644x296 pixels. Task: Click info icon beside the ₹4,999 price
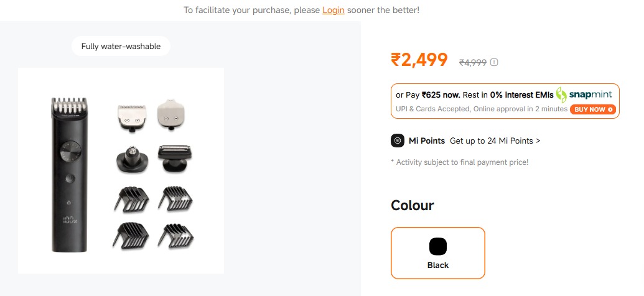495,62
